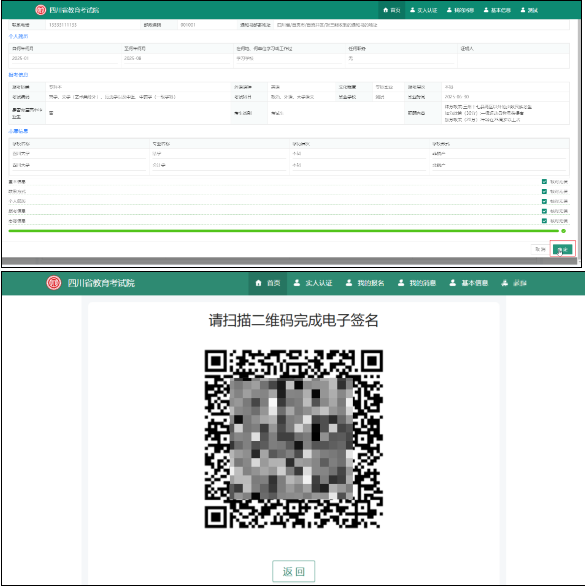Open 基本信息 in the QR page navbar
The height and width of the screenshot is (586, 585).
pos(469,283)
